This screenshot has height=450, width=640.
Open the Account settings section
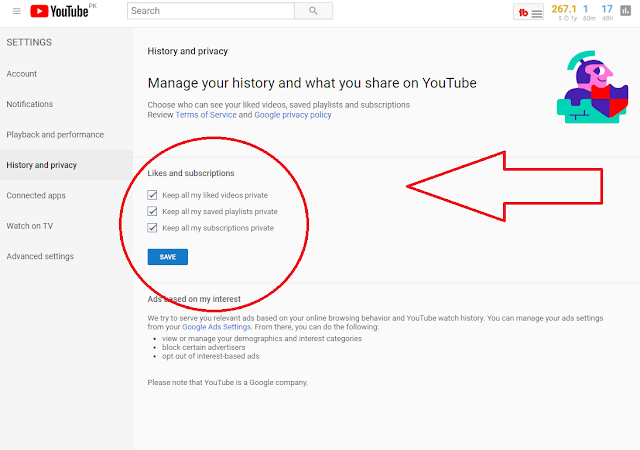pyautogui.click(x=22, y=74)
